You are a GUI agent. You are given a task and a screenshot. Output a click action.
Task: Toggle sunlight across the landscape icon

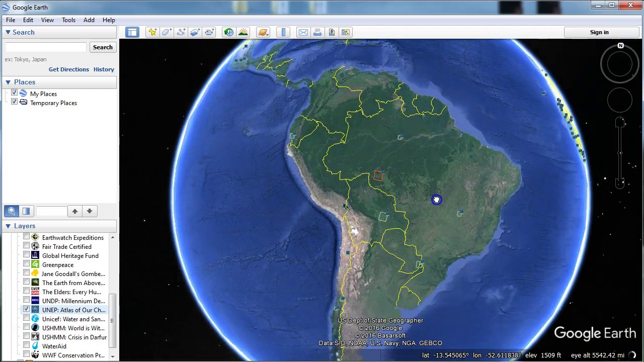[x=244, y=32]
